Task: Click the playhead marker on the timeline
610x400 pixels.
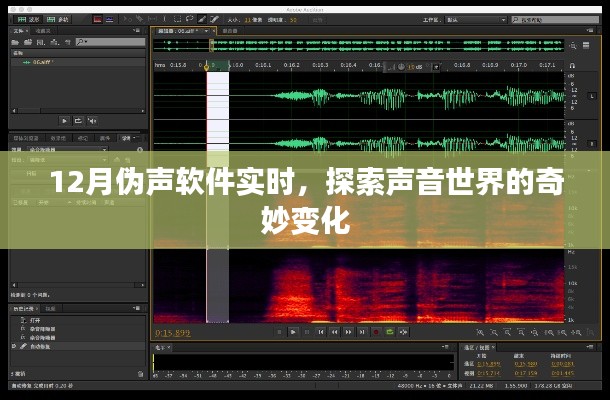Action: (206, 67)
